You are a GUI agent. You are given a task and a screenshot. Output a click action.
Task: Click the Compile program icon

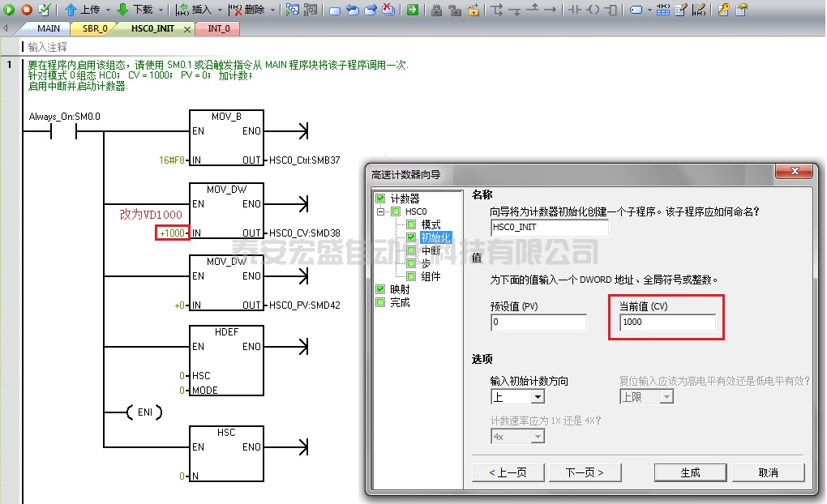44,10
